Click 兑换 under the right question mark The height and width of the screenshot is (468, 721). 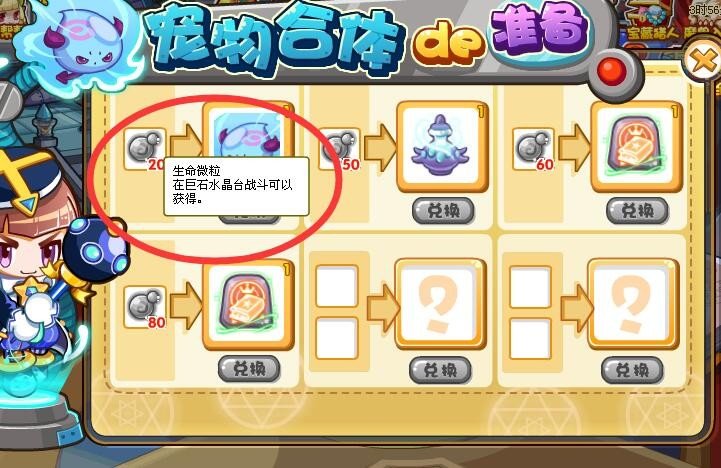632,370
